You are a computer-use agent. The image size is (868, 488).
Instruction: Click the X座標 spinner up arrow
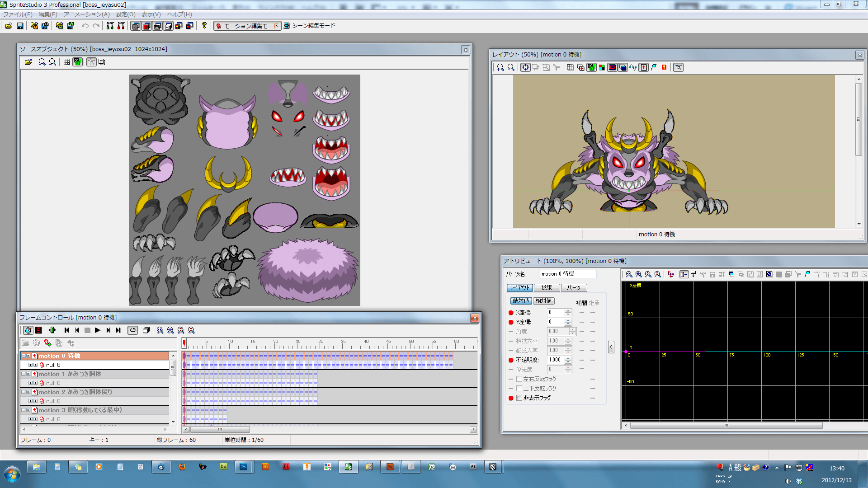568,310
